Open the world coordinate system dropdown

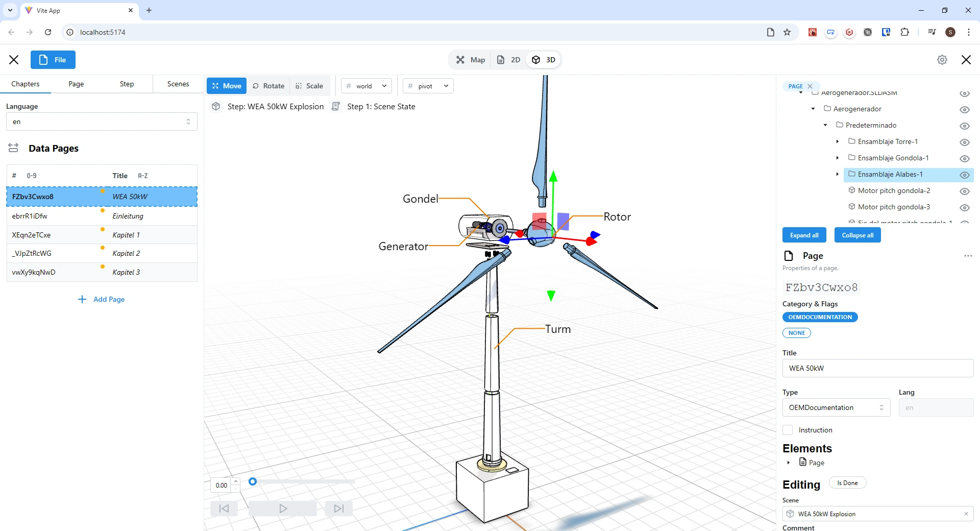point(365,86)
